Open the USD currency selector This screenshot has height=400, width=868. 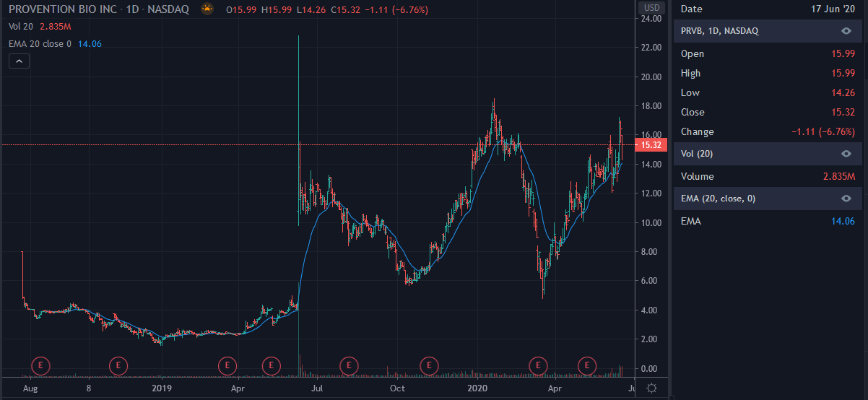click(x=652, y=8)
